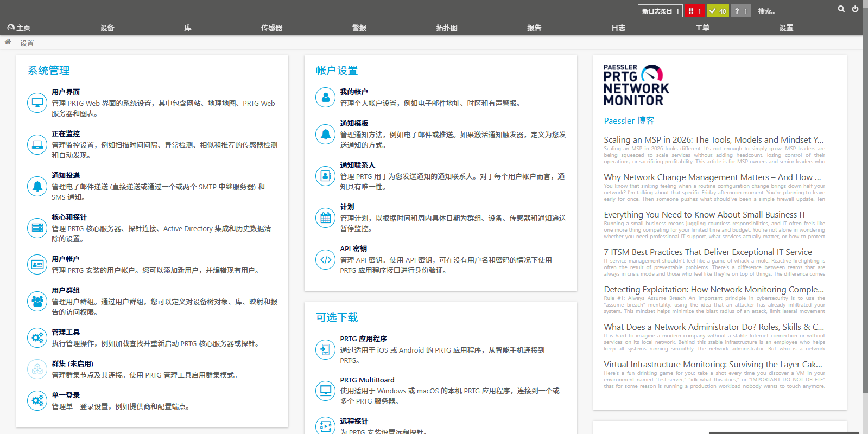
Task: Select the 工单 (Tickets) menu item
Action: (702, 28)
